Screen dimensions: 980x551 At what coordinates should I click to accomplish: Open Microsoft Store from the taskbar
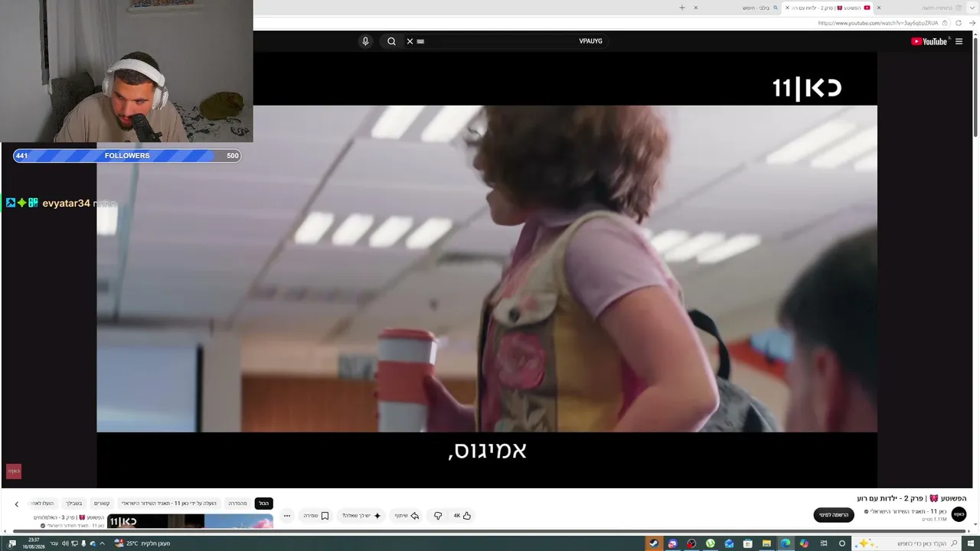[x=747, y=543]
